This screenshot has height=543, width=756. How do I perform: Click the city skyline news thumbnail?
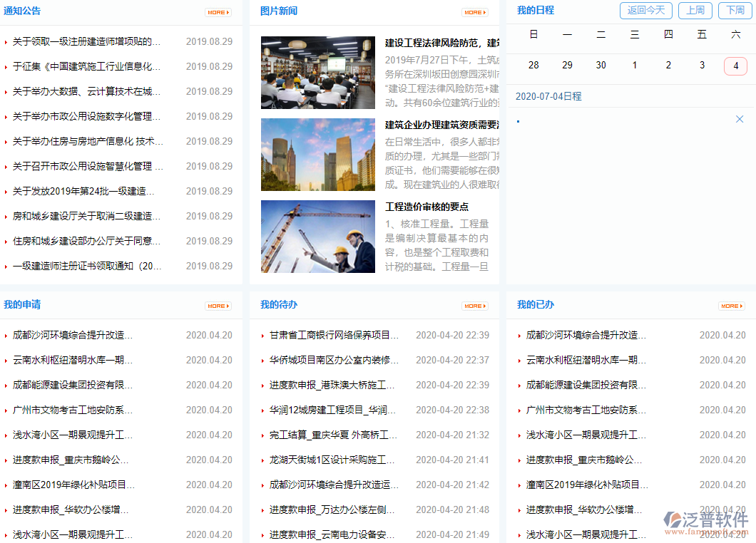point(317,154)
